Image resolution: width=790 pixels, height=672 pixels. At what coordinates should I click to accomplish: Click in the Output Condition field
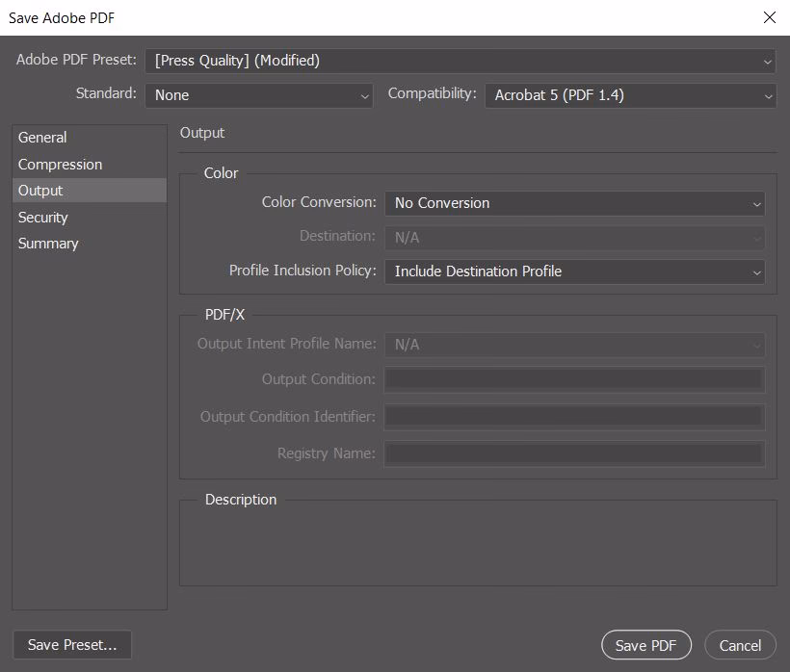tap(574, 379)
